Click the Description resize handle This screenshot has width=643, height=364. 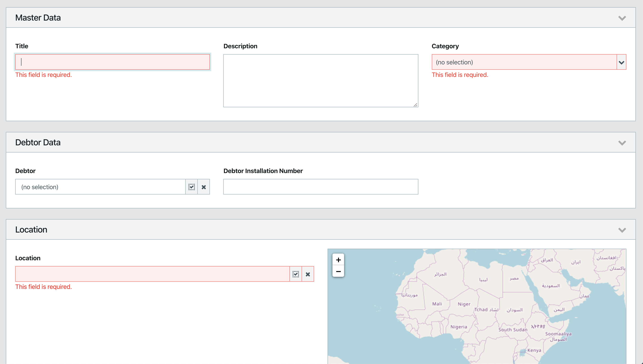(415, 105)
